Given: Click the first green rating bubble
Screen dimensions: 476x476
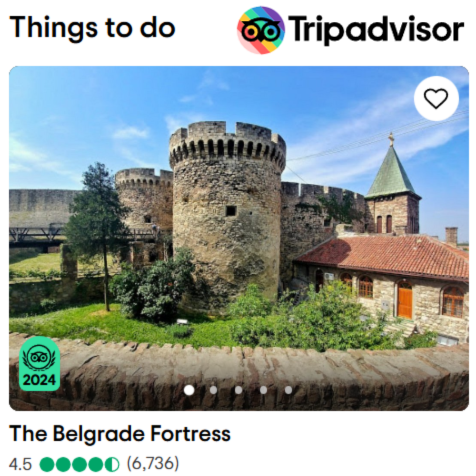Looking at the screenshot, I should (47, 464).
